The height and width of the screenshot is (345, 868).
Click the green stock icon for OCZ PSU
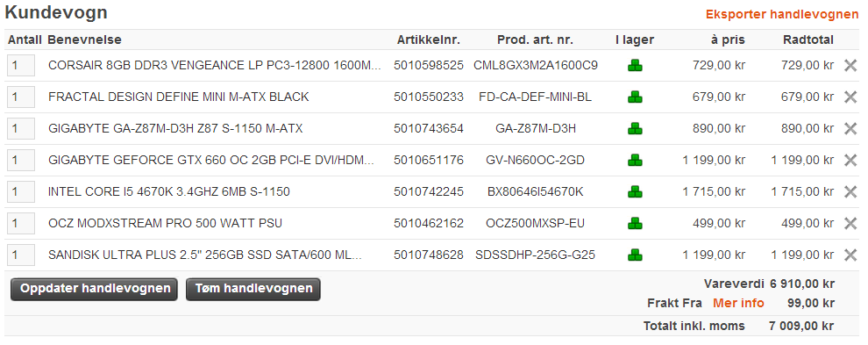pos(635,224)
